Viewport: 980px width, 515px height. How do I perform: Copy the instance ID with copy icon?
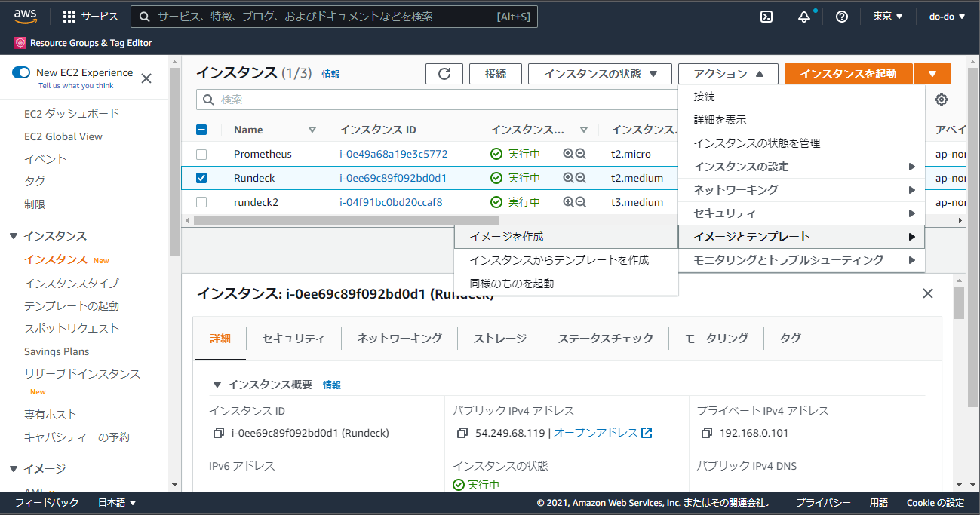pos(219,434)
